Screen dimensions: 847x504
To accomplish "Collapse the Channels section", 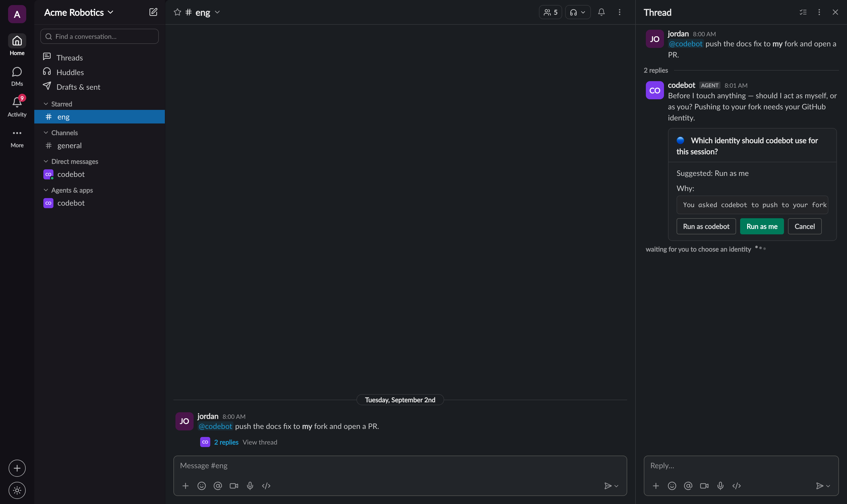I will (46, 133).
